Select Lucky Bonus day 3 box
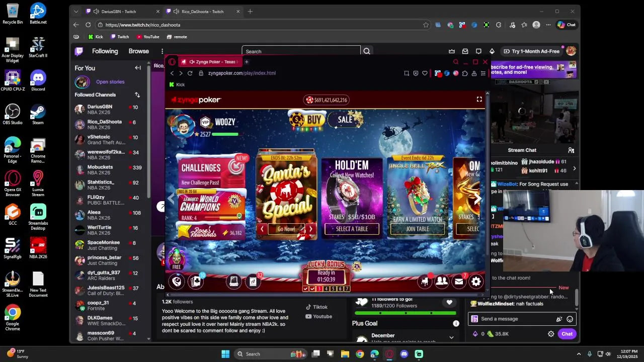Screen dimensions: 644x362 click(x=319, y=289)
